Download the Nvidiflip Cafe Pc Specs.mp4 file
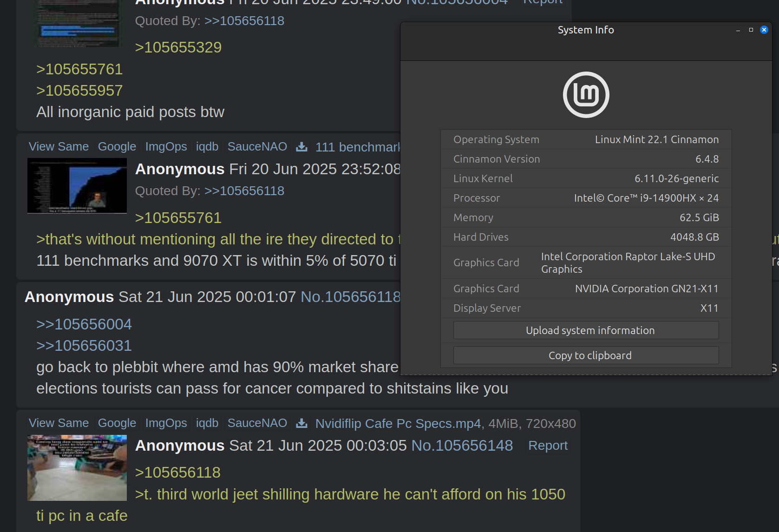The image size is (779, 532). (x=302, y=423)
